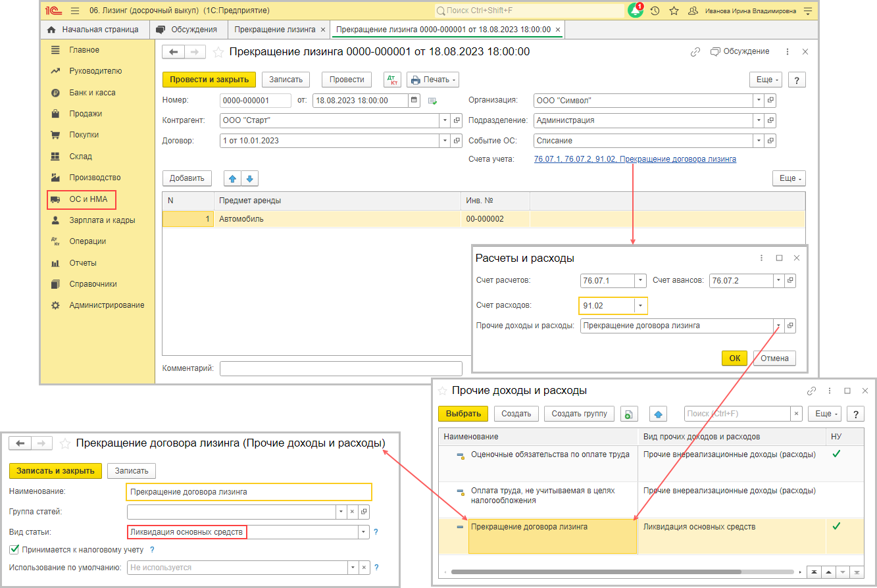Open the Счета учета hyperlink
The height and width of the screenshot is (588, 877).
[x=635, y=159]
